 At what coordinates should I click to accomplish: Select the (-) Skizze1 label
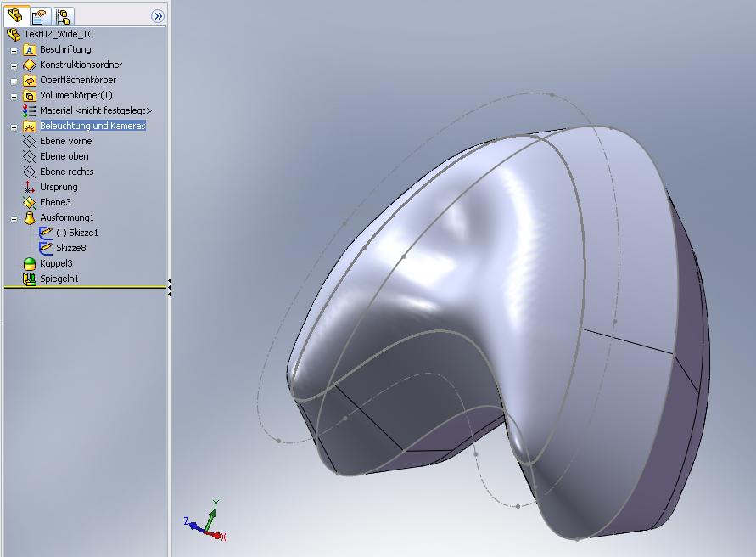pos(77,233)
